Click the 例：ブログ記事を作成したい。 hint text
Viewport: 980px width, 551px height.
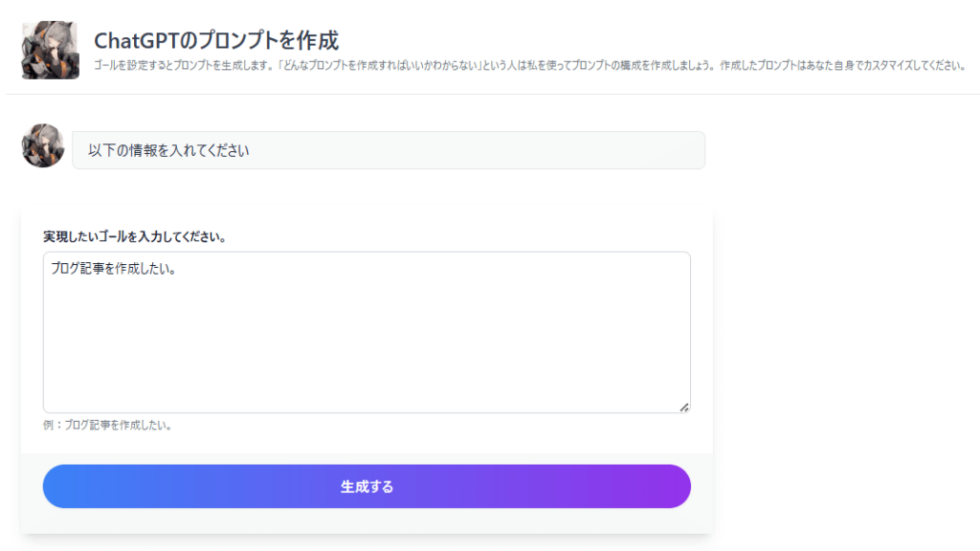(107, 425)
